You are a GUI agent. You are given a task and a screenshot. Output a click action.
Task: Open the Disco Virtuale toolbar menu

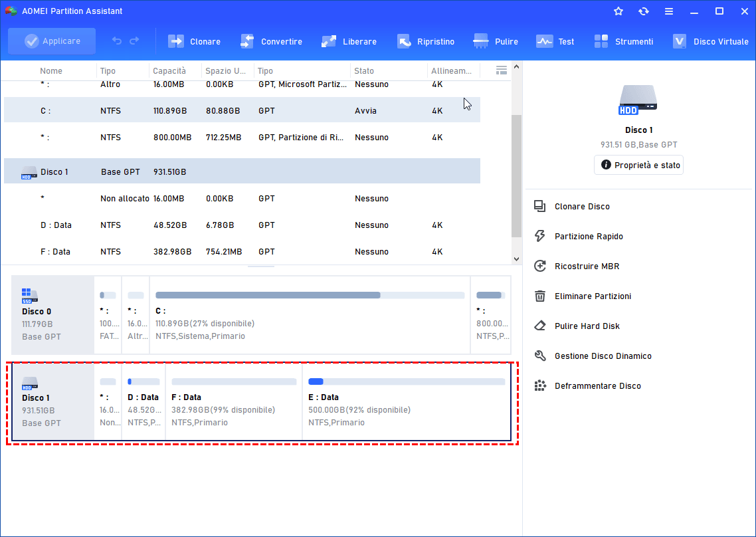pyautogui.click(x=710, y=41)
